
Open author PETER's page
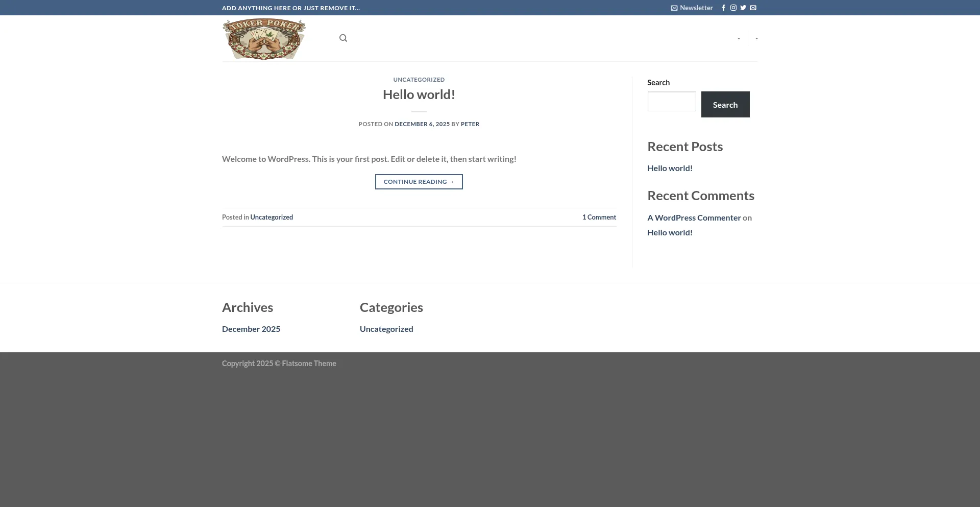pyautogui.click(x=470, y=124)
